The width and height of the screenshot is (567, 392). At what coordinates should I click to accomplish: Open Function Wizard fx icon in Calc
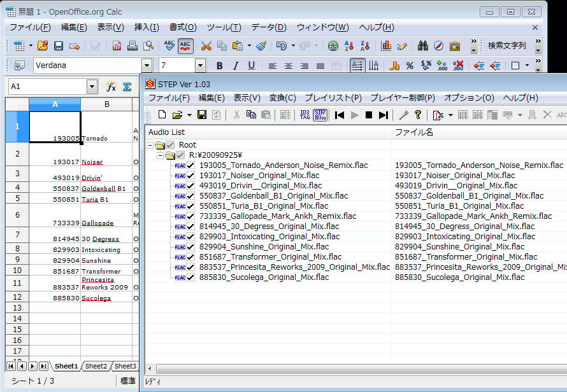click(111, 87)
